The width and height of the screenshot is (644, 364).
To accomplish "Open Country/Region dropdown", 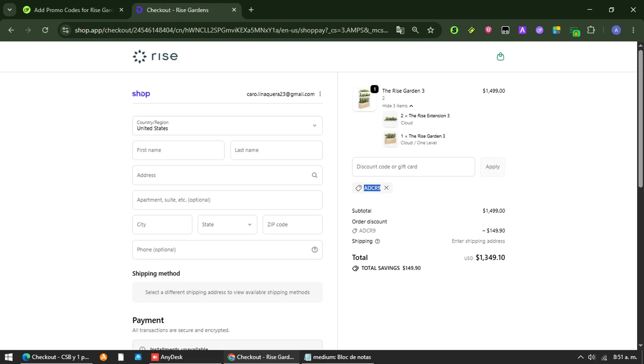I will tap(227, 125).
